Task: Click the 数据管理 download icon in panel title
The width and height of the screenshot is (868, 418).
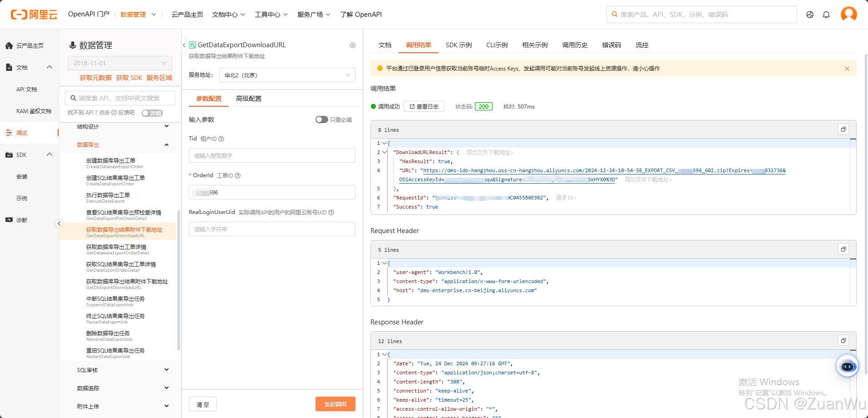Action: pos(72,45)
